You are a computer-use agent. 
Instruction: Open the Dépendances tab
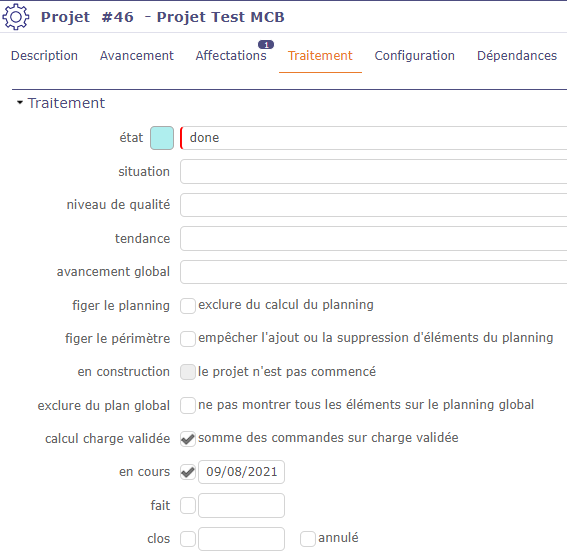click(517, 56)
